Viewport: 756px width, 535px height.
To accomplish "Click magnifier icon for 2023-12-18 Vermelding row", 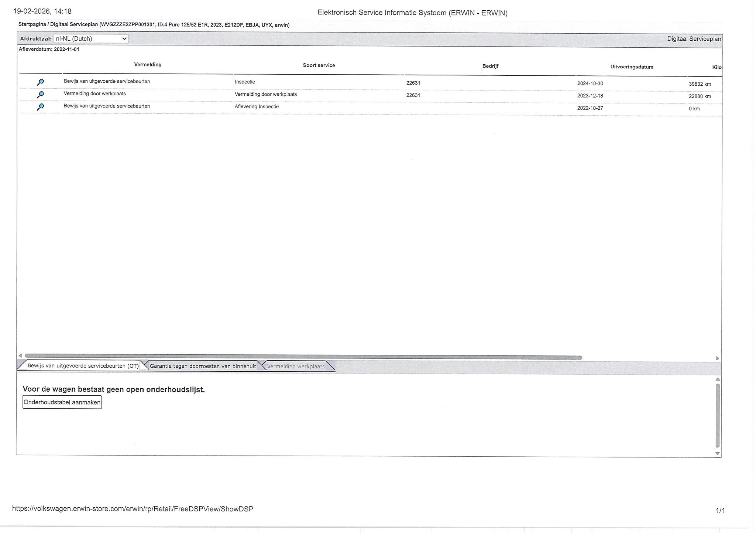I will click(41, 95).
